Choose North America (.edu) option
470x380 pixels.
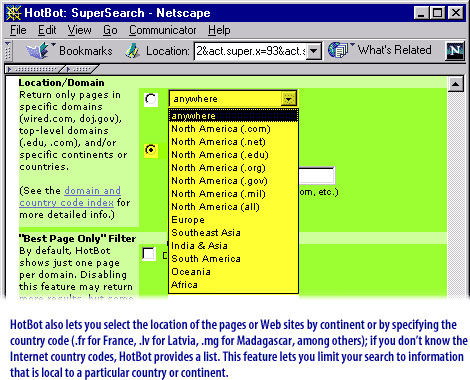pyautogui.click(x=233, y=155)
